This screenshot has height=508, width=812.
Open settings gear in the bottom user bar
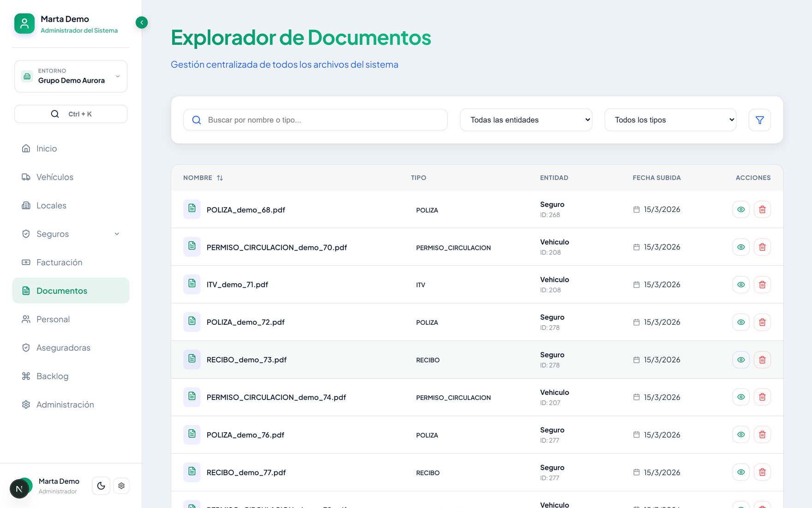[121, 486]
